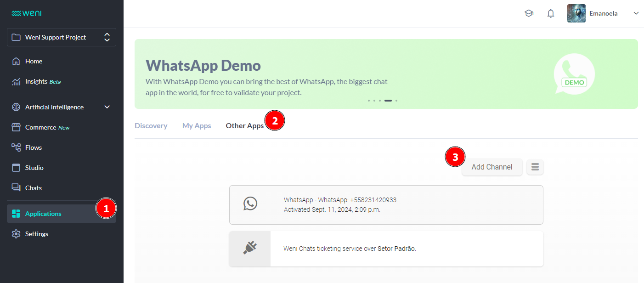The image size is (644, 283).
Task: Select the Applications sidebar icon
Action: [16, 213]
